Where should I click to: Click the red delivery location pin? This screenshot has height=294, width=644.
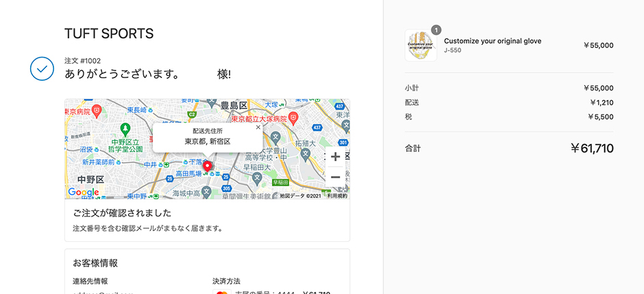pos(208,167)
